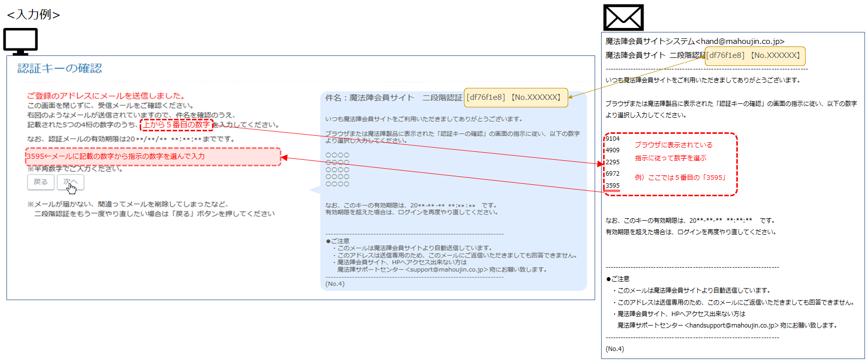The width and height of the screenshot is (868, 364).
Task: Click ●ご注意 heading in the mail bubble
Action: point(337,241)
